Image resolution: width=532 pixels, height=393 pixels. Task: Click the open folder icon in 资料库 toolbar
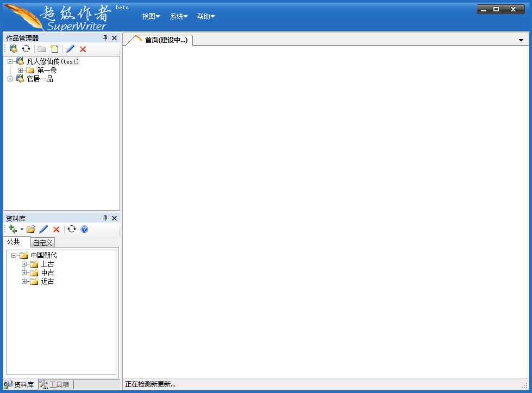coord(31,230)
